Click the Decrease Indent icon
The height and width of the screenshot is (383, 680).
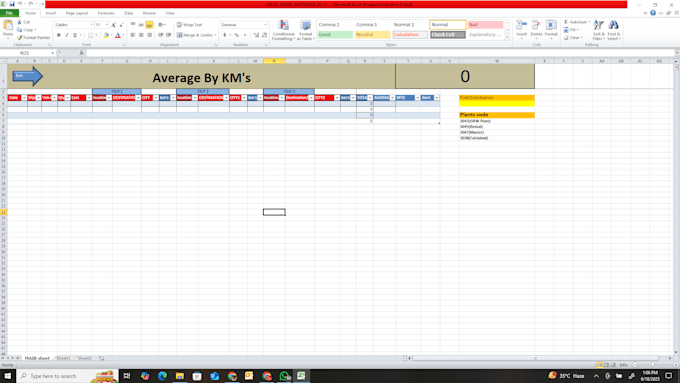(x=160, y=35)
